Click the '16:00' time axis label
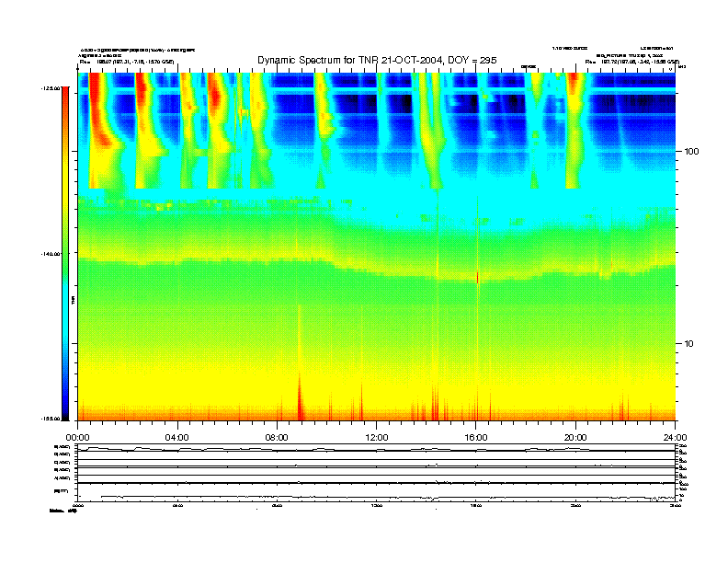 pos(476,438)
